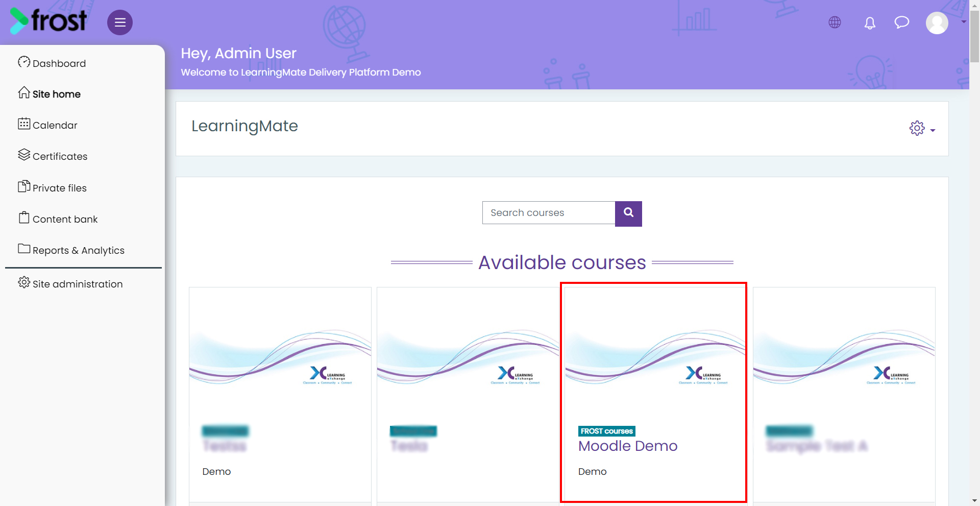Open Site administration settings
This screenshot has width=980, height=506.
point(70,283)
